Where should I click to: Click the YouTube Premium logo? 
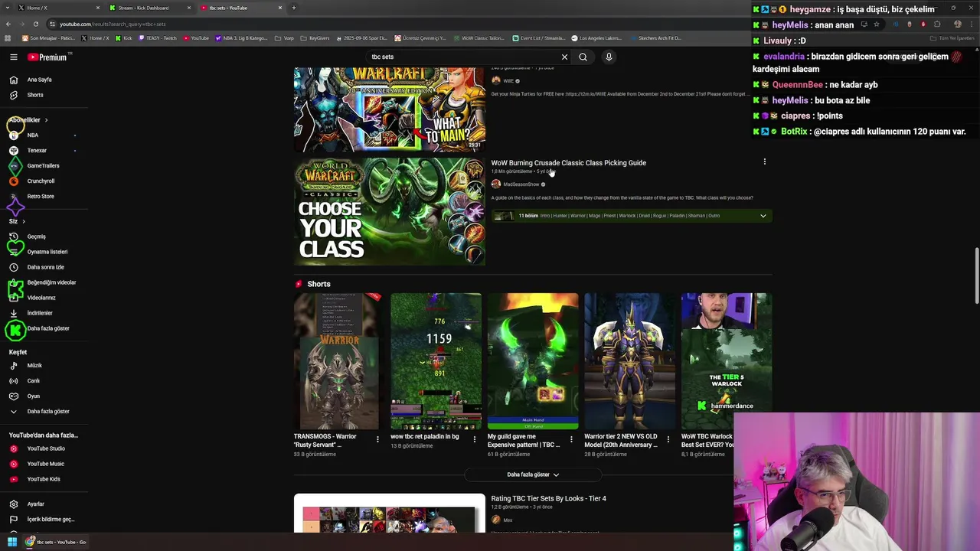tap(48, 57)
